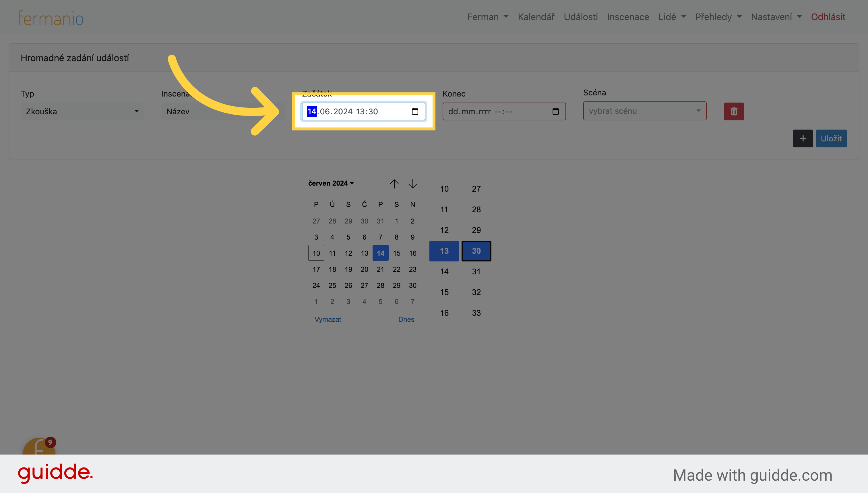Select June 3 in the calendar
This screenshot has height=493, width=868.
click(x=316, y=237)
